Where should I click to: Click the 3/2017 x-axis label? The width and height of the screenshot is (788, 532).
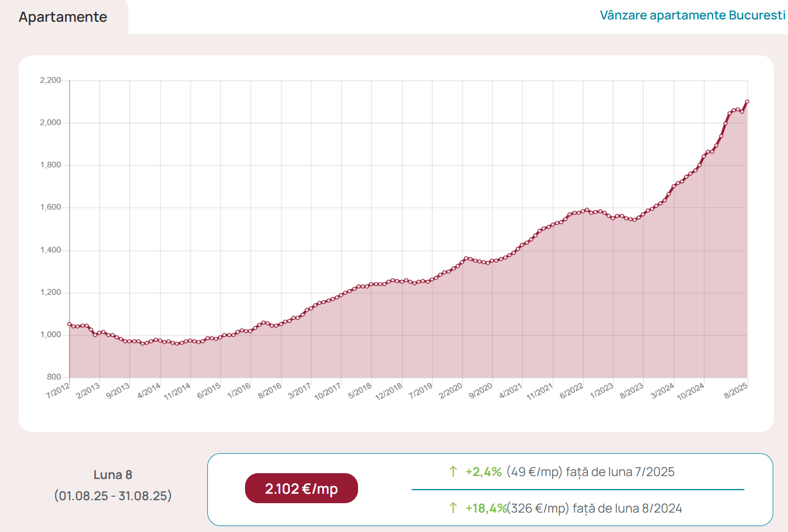[300, 391]
